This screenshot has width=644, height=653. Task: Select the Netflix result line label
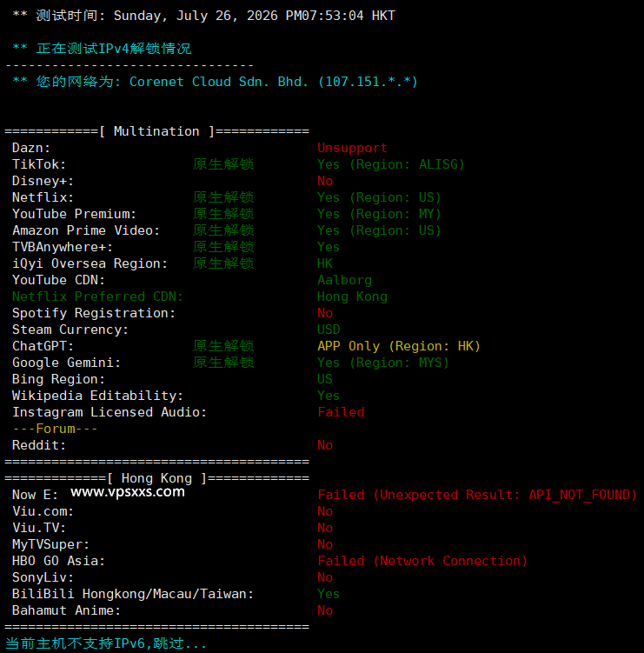point(43,197)
